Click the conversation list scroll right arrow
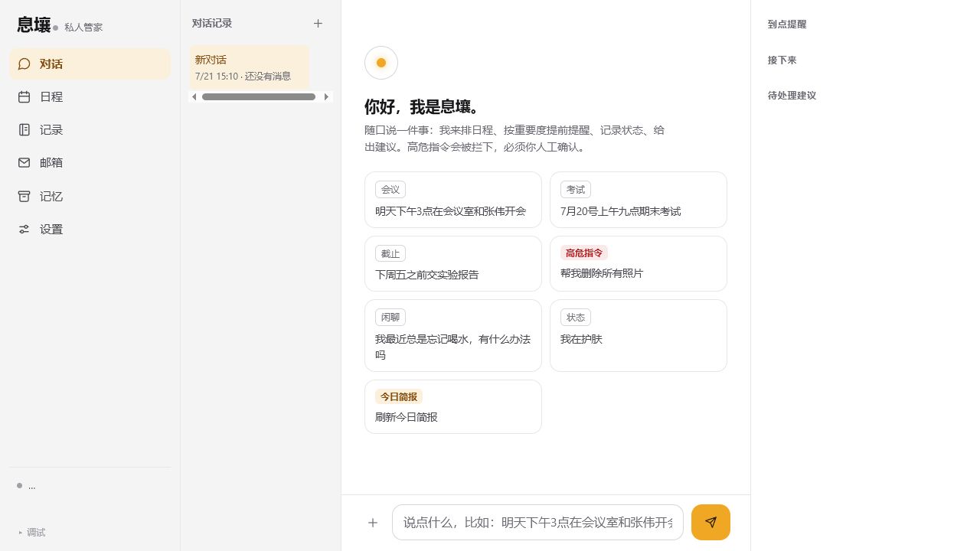The height and width of the screenshot is (551, 980). (327, 97)
